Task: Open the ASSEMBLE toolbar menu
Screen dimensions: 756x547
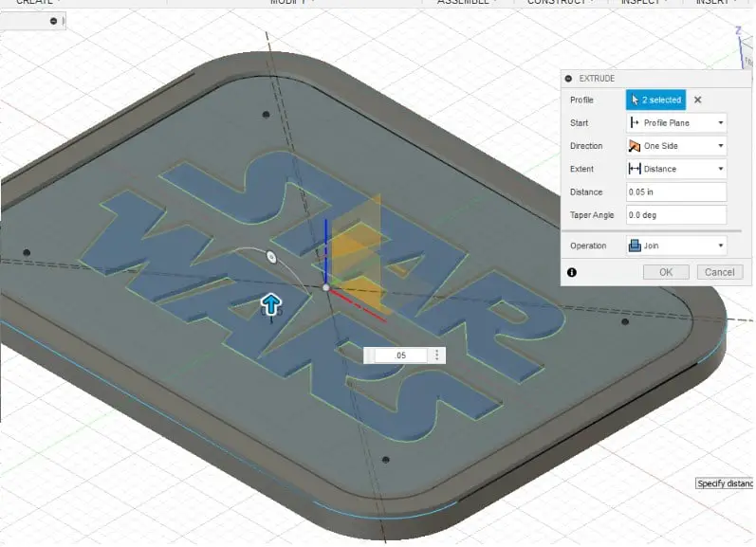Action: pos(466,2)
